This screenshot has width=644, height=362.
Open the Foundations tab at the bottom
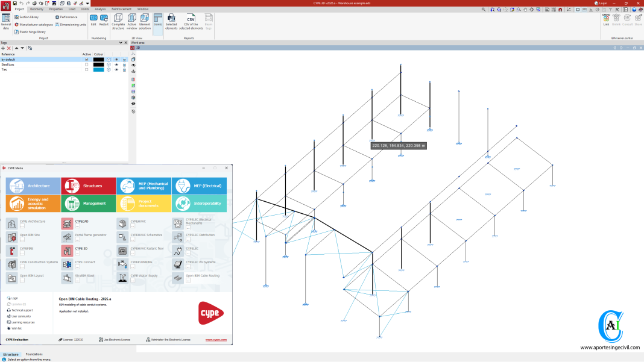pyautogui.click(x=34, y=354)
